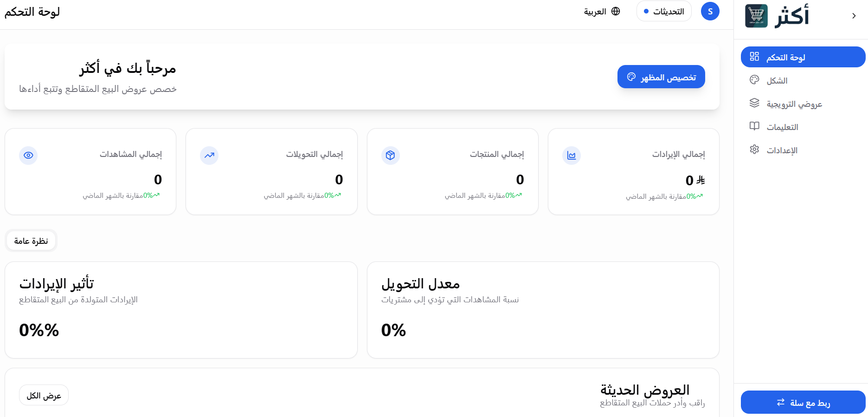Click the gear icon beside الإعدادات
The image size is (868, 417).
tap(754, 150)
